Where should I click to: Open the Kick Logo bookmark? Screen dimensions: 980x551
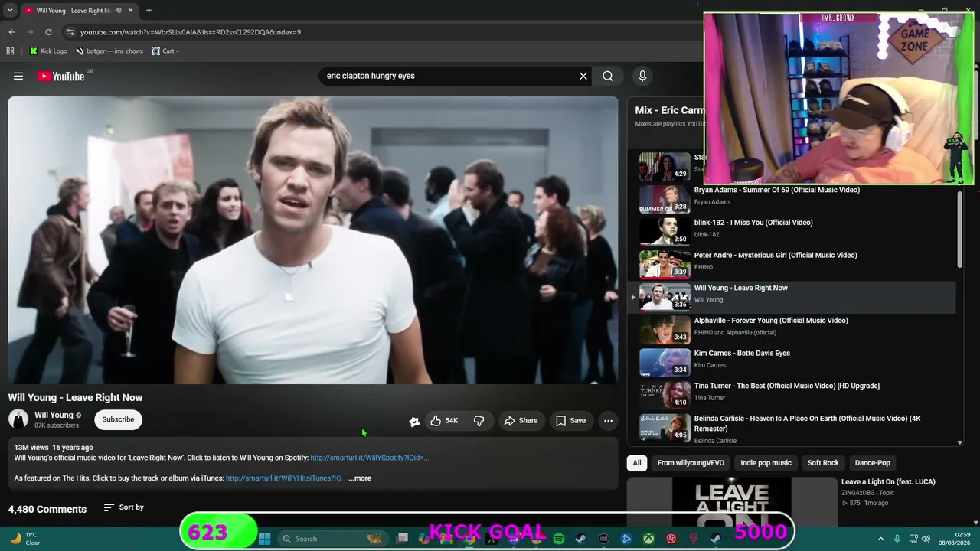tap(48, 51)
